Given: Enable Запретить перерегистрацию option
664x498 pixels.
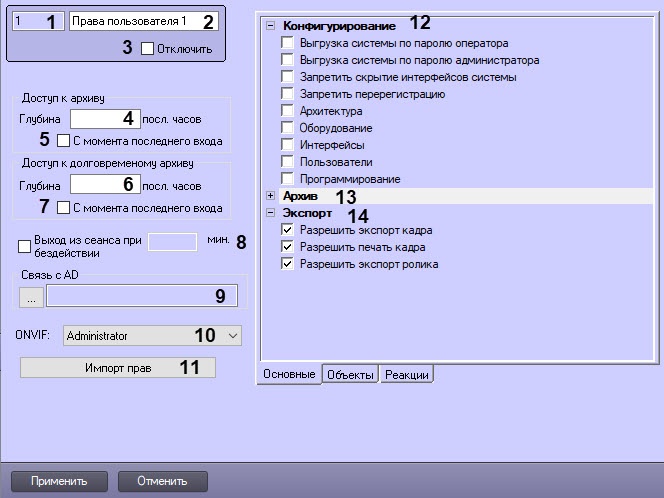Looking at the screenshot, I should tap(288, 94).
